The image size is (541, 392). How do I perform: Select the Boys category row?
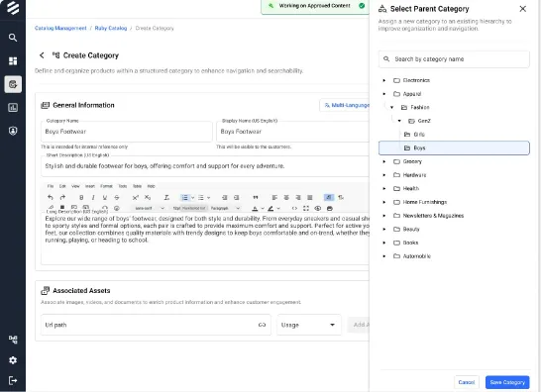click(x=454, y=147)
